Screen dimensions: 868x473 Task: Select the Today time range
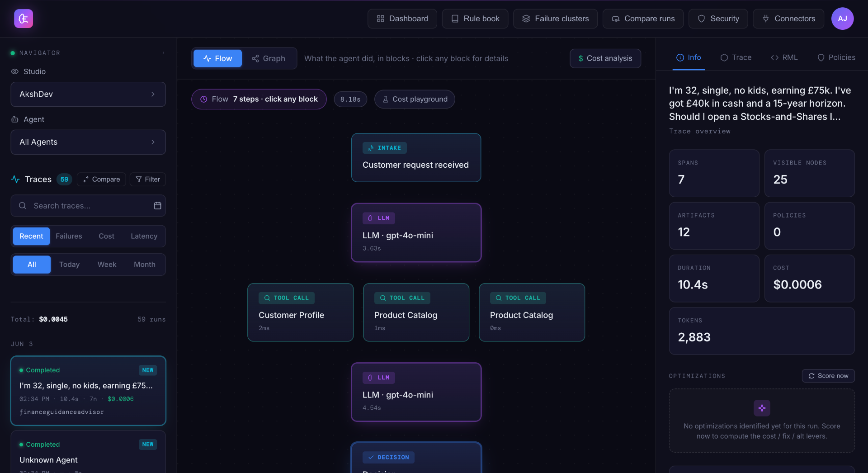pos(69,265)
